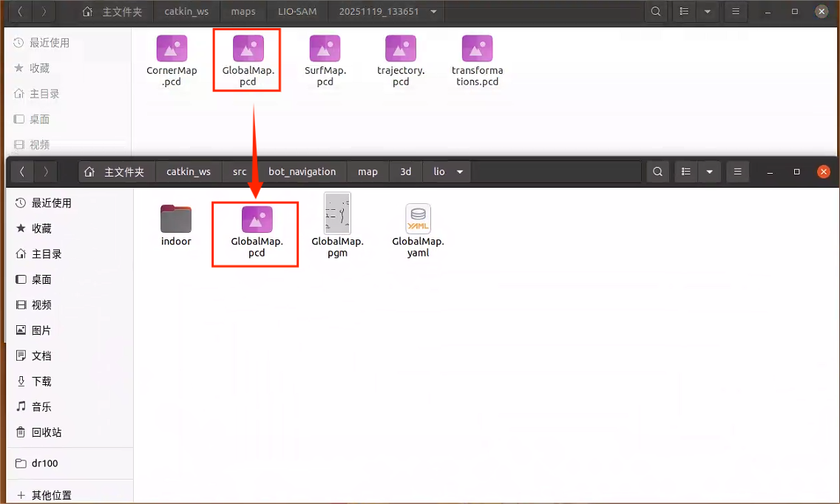
Task: Toggle list view in the lower window
Action: (x=686, y=171)
